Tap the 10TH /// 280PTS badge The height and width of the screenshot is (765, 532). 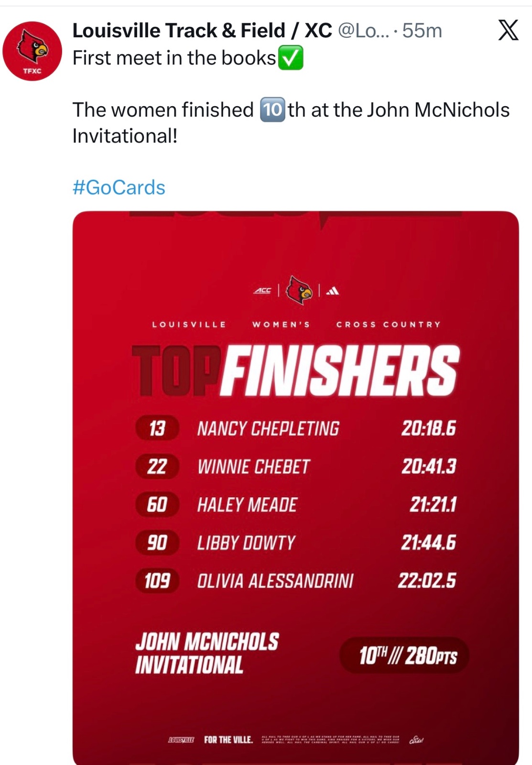404,655
